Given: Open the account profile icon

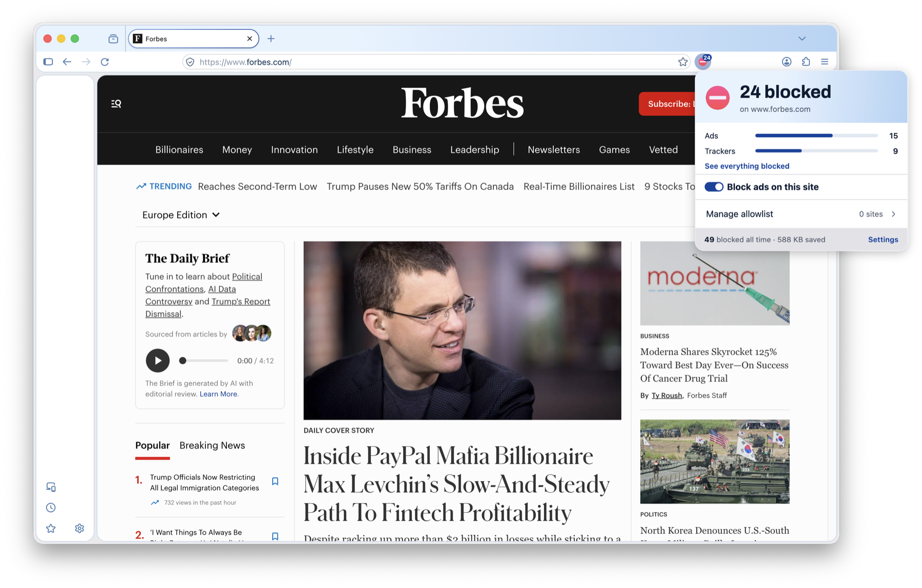Looking at the screenshot, I should point(787,62).
